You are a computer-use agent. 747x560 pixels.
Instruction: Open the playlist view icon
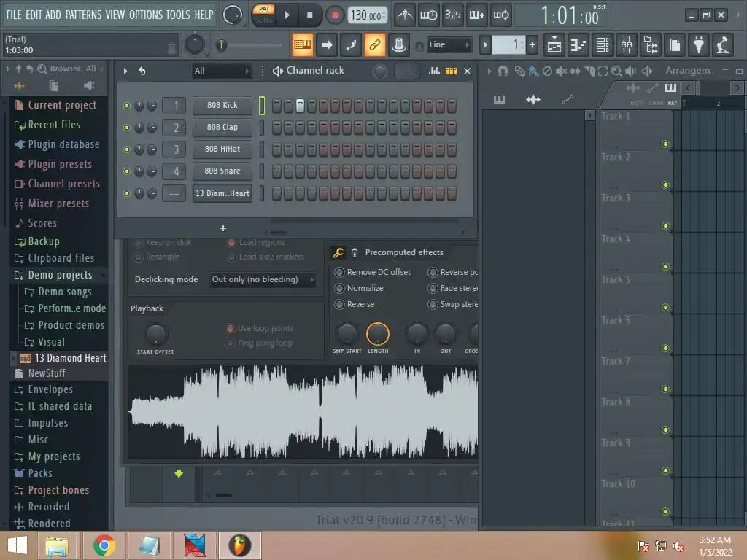point(554,45)
